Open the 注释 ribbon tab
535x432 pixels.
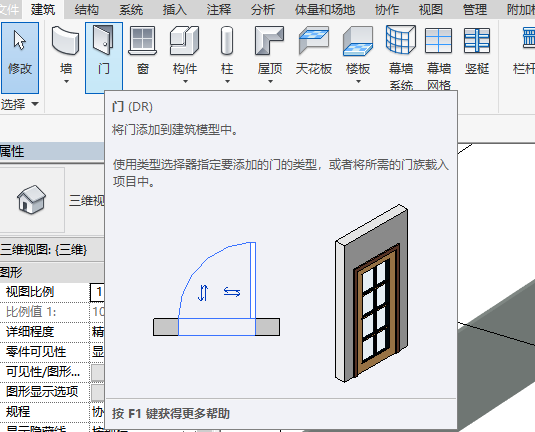coord(219,9)
